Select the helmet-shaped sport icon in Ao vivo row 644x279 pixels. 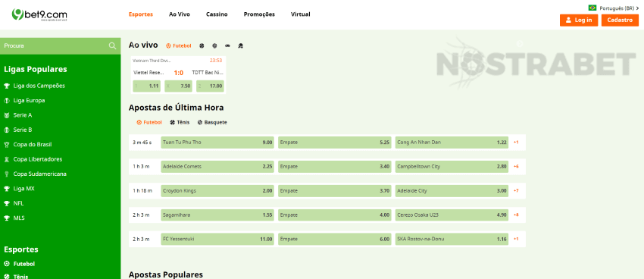point(241,46)
